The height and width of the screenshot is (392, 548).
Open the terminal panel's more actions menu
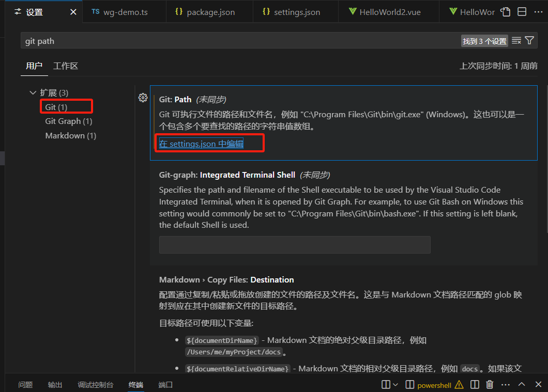tap(506, 384)
